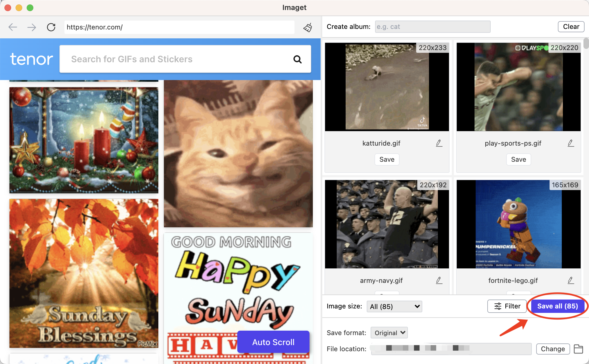Click the Create album input field
The height and width of the screenshot is (364, 589).
pyautogui.click(x=431, y=26)
